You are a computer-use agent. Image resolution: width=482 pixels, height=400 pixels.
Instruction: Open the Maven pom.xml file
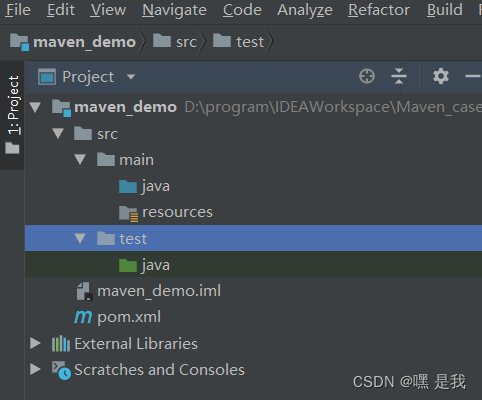pyautogui.click(x=117, y=317)
